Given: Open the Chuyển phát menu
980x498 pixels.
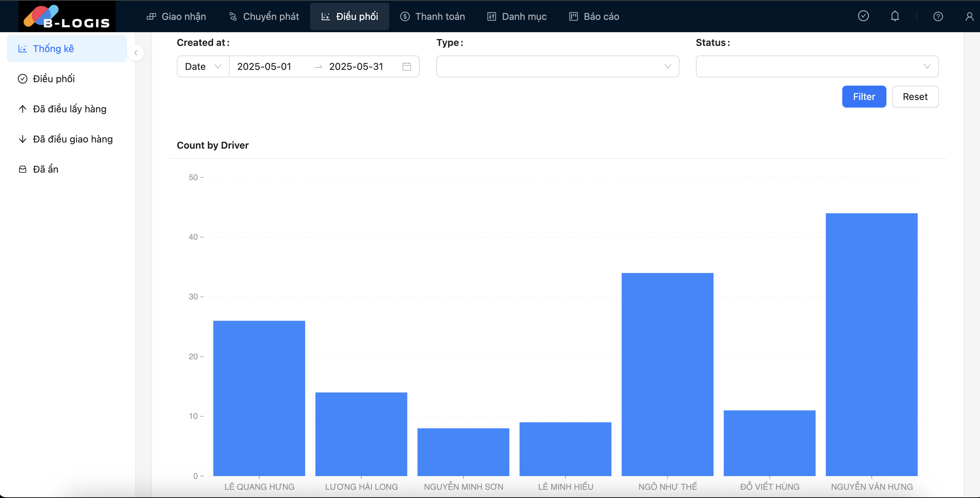Looking at the screenshot, I should tap(264, 16).
